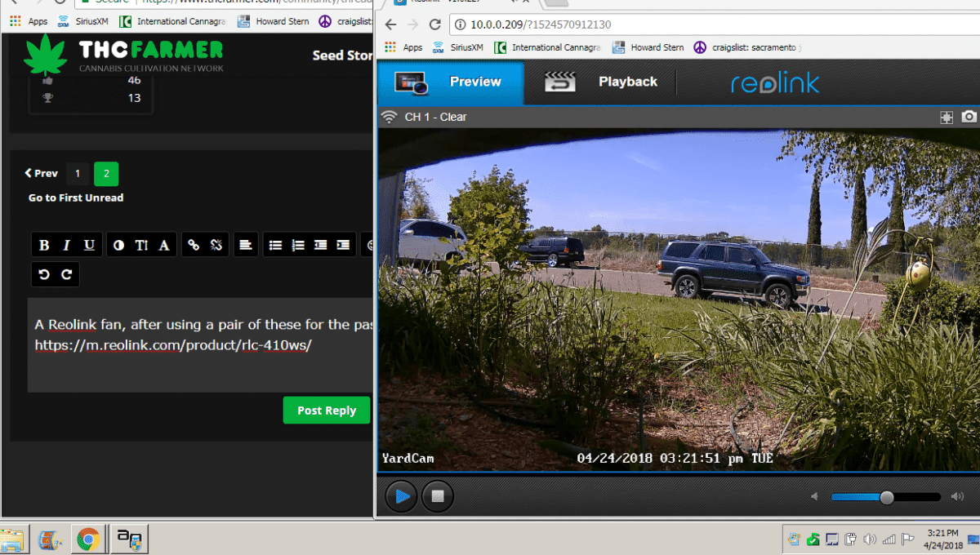The height and width of the screenshot is (555, 980).
Task: Start Reolink live stream with play button
Action: click(401, 496)
